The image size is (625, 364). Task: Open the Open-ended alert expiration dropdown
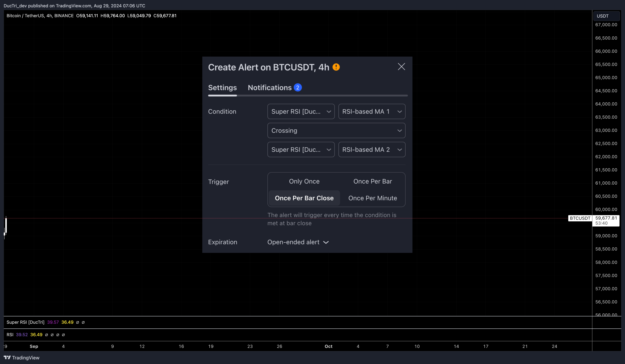298,242
